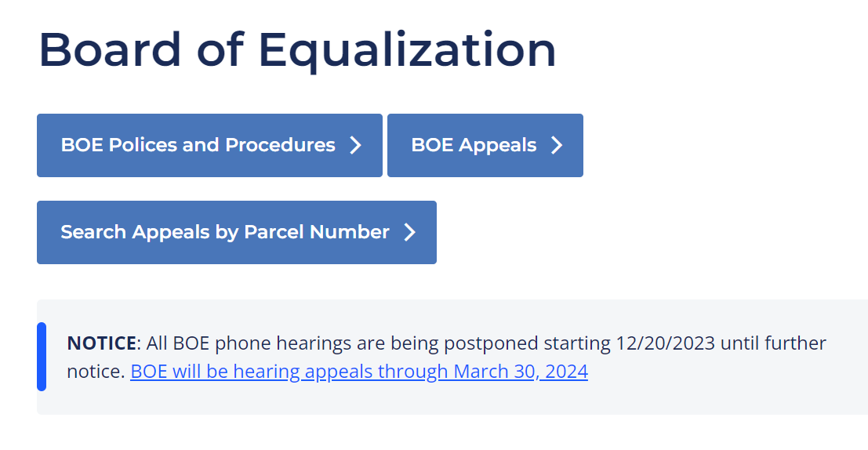Click the chevron on BOE Polices and Procedures
The height and width of the screenshot is (450, 868).
(355, 146)
